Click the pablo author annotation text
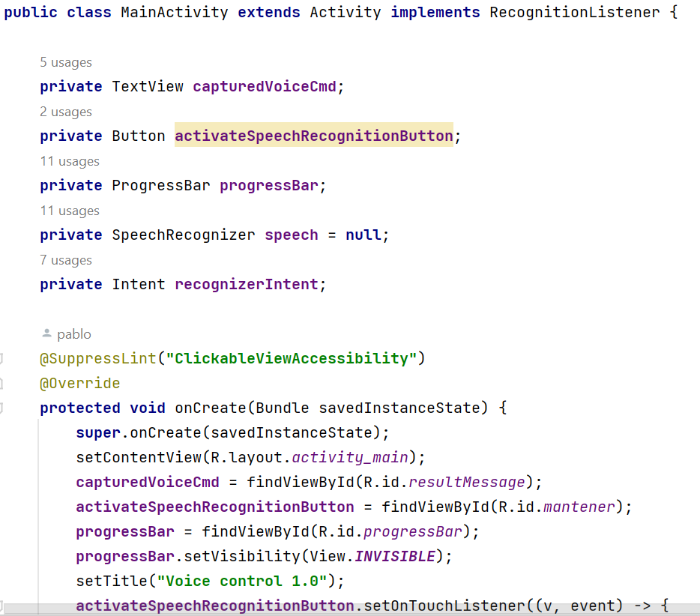This screenshot has height=616, width=700. pos(74,333)
